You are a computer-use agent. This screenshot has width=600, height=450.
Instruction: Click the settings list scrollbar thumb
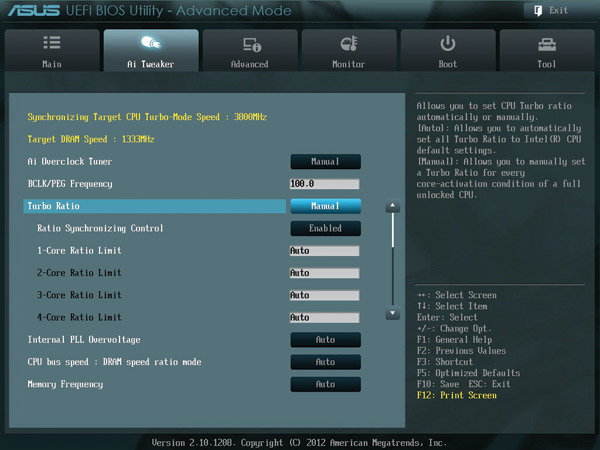tap(393, 230)
